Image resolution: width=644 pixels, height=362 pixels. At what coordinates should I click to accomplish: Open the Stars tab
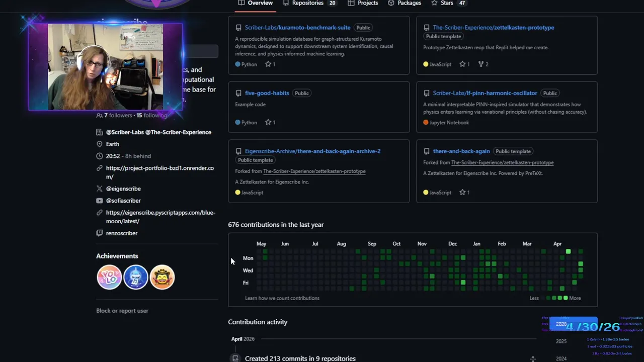point(448,3)
